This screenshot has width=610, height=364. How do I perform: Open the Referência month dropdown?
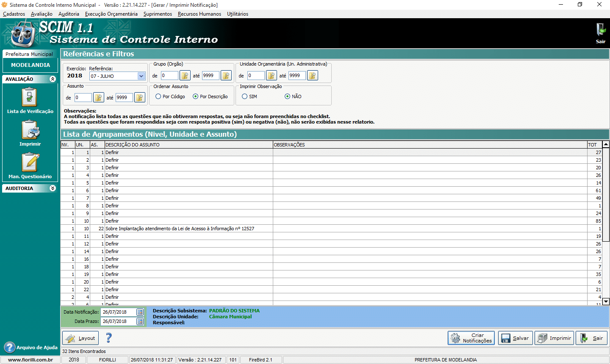(x=141, y=76)
